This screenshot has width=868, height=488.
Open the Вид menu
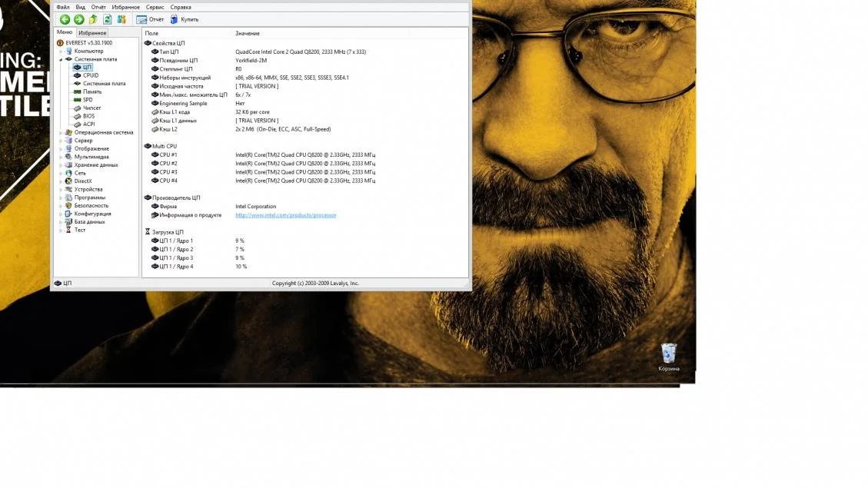pyautogui.click(x=80, y=7)
